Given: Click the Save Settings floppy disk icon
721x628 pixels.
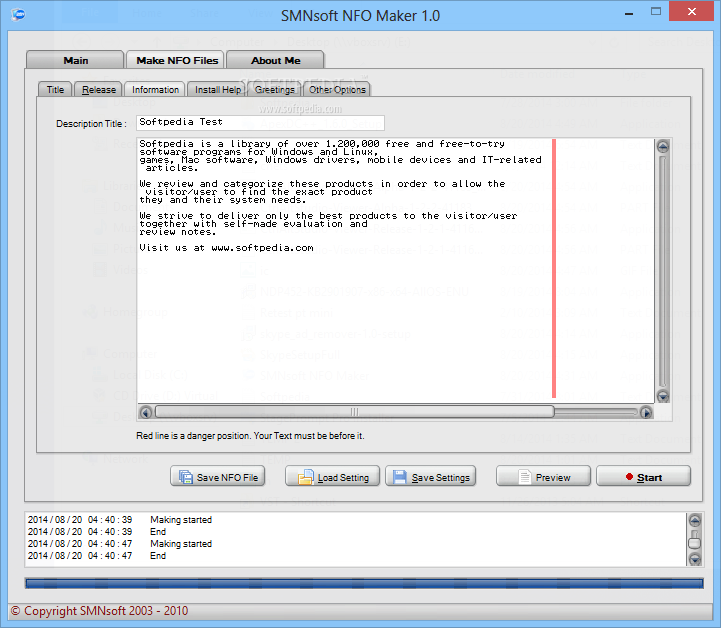Looking at the screenshot, I should (x=400, y=477).
